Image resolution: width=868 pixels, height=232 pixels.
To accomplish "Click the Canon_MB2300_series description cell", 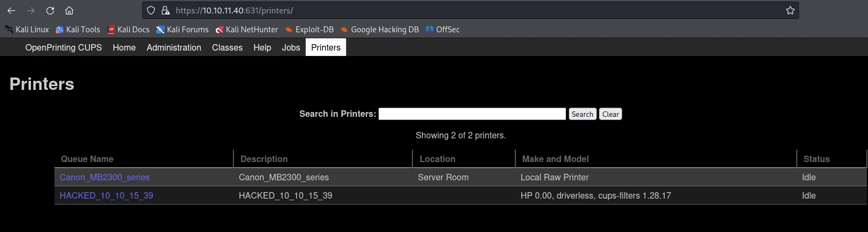I will (284, 177).
